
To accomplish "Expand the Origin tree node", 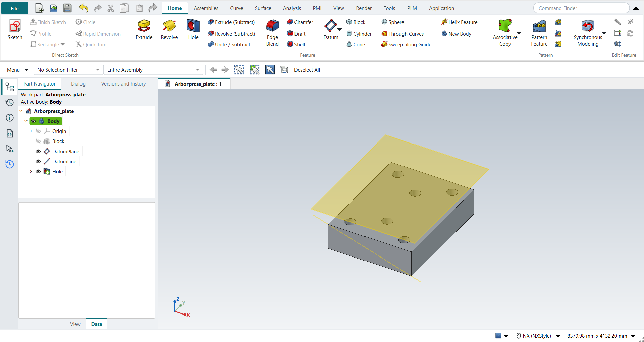I will pos(31,131).
